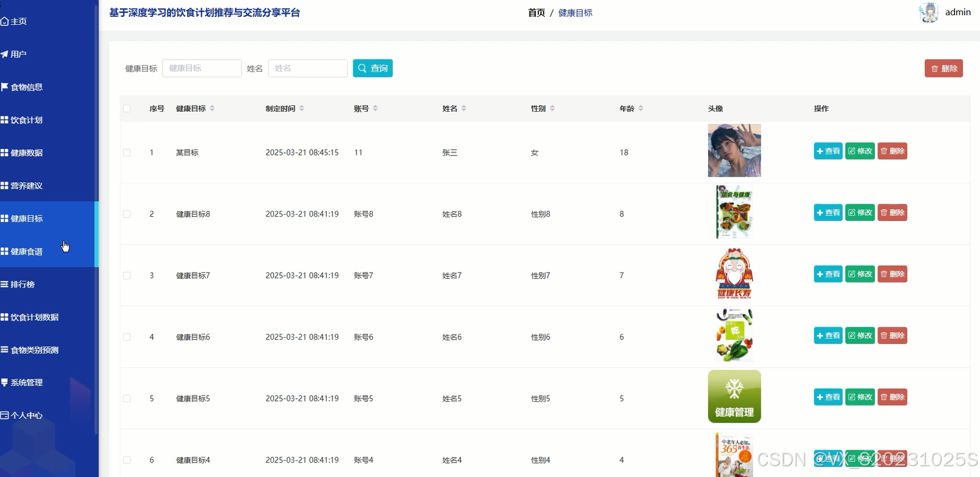Check the row checkbox for 健康目标4
The height and width of the screenshot is (477, 980).
(x=127, y=460)
